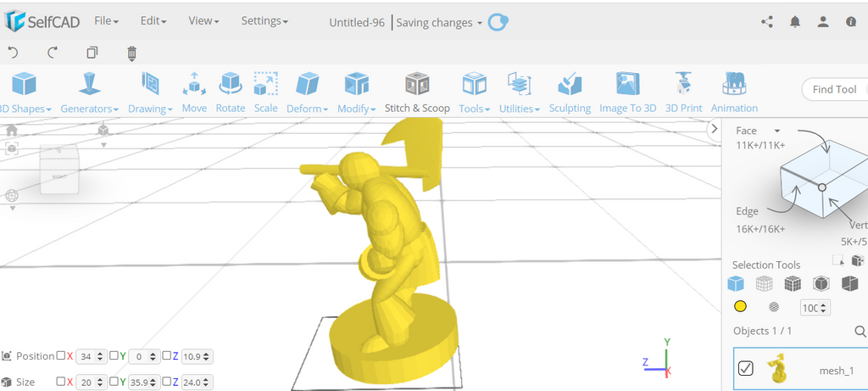The image size is (868, 391).
Task: Open the Sculpting tool
Action: click(570, 92)
